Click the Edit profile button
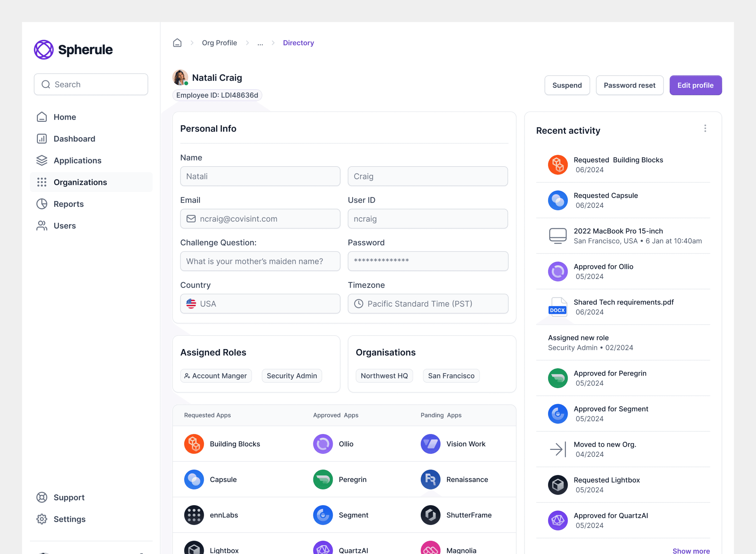The width and height of the screenshot is (756, 554). [x=695, y=85]
